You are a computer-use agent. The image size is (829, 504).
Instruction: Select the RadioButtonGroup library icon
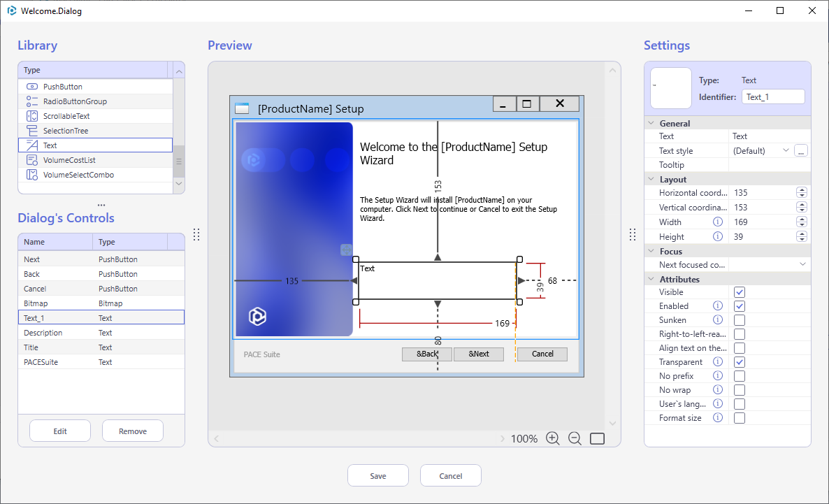pyautogui.click(x=32, y=101)
